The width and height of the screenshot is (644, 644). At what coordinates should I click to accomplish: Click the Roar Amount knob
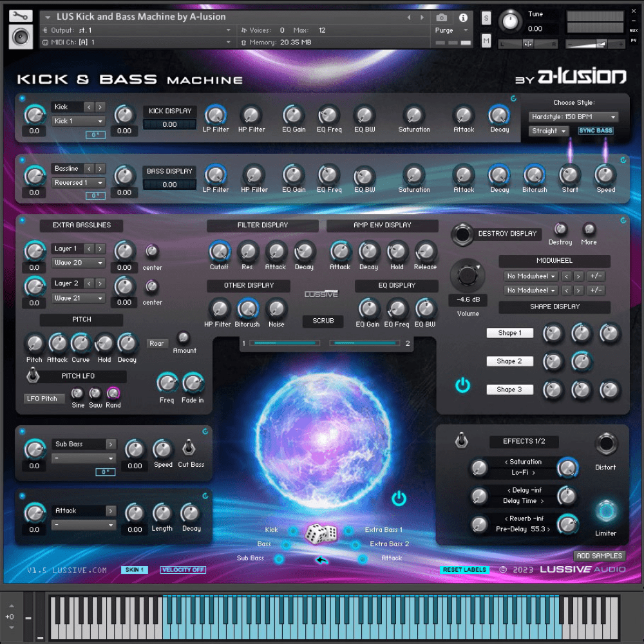coord(183,337)
